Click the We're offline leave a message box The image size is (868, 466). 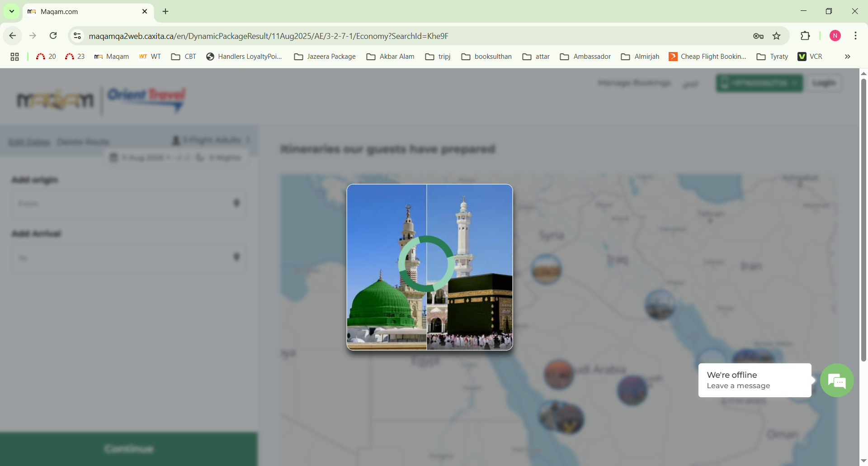754,380
